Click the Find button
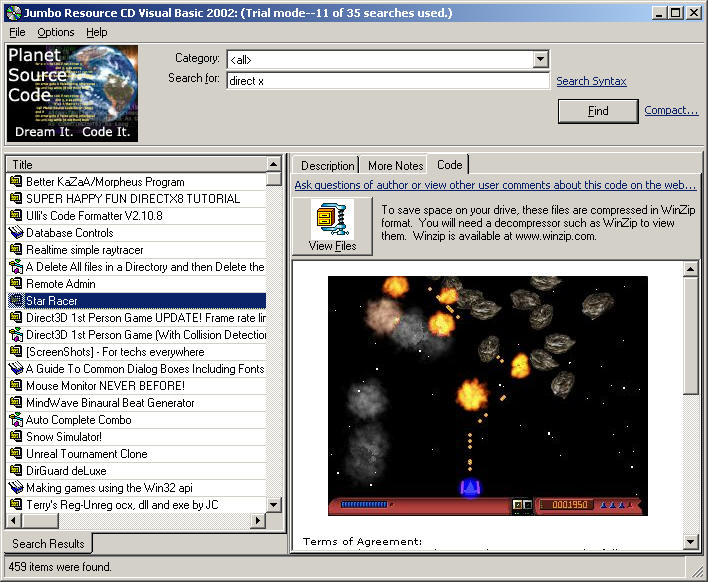This screenshot has height=582, width=708. 598,111
